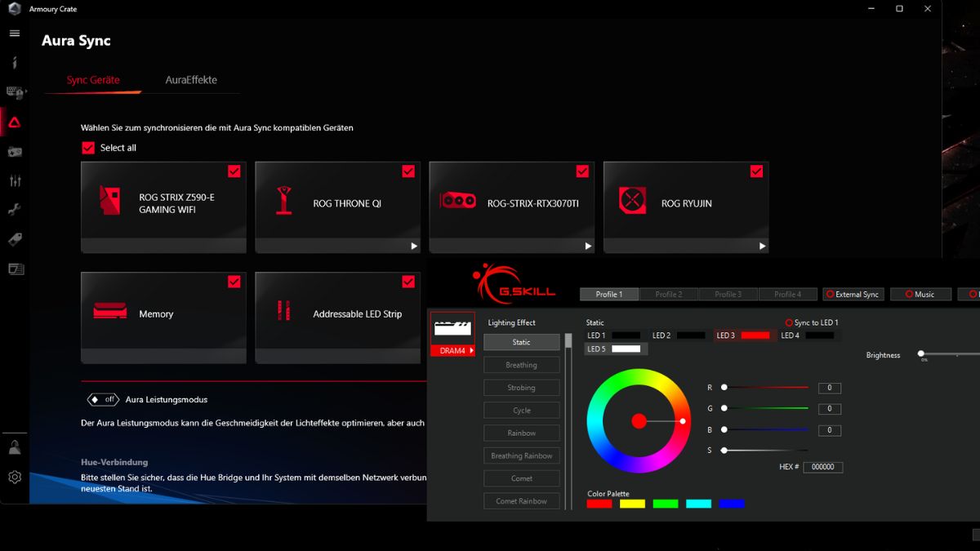Uncheck the ROG RYUJIN checkbox
Image resolution: width=980 pixels, height=551 pixels.
click(x=756, y=171)
